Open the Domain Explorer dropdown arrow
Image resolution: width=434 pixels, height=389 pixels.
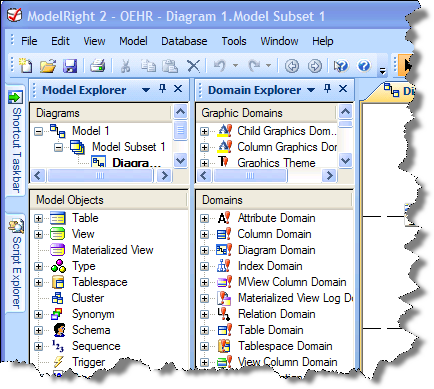pos(311,90)
